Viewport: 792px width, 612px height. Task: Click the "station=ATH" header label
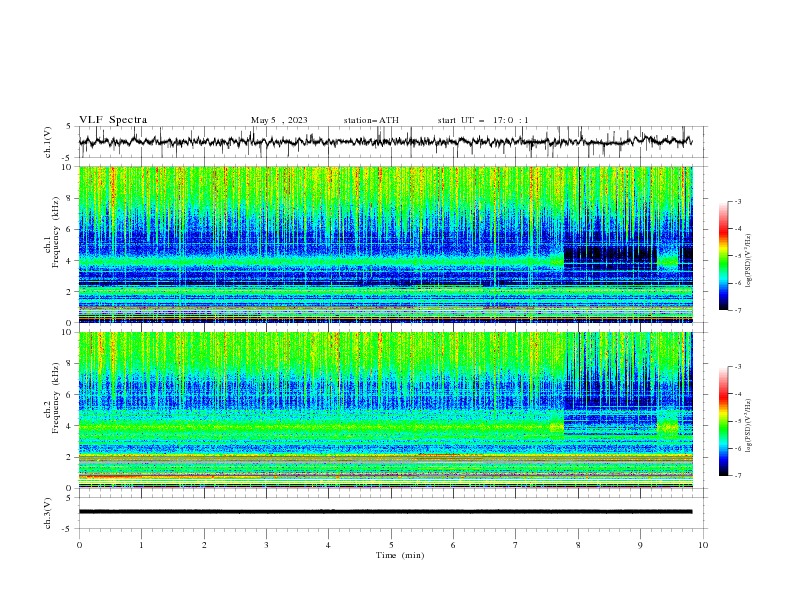tap(371, 120)
